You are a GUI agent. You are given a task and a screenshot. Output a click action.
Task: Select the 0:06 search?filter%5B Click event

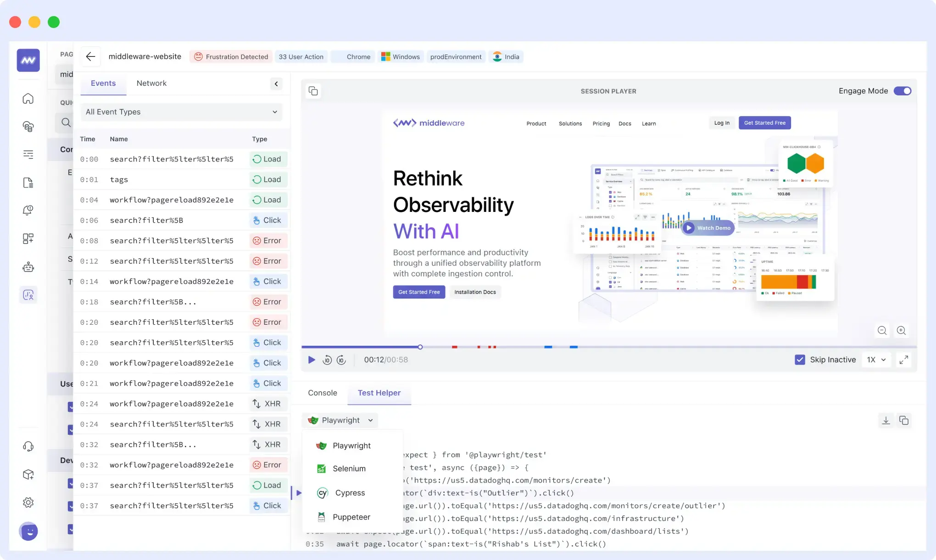pos(182,221)
